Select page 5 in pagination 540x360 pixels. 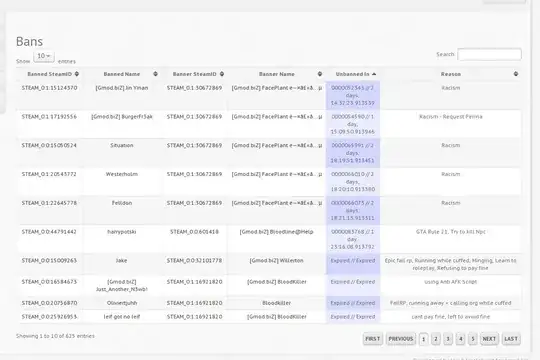[x=473, y=339]
